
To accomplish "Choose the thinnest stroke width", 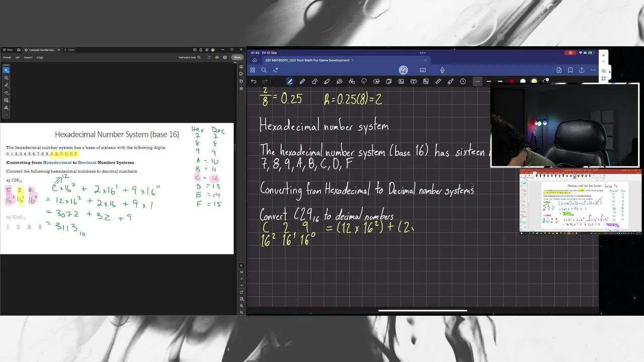I will pos(477,81).
